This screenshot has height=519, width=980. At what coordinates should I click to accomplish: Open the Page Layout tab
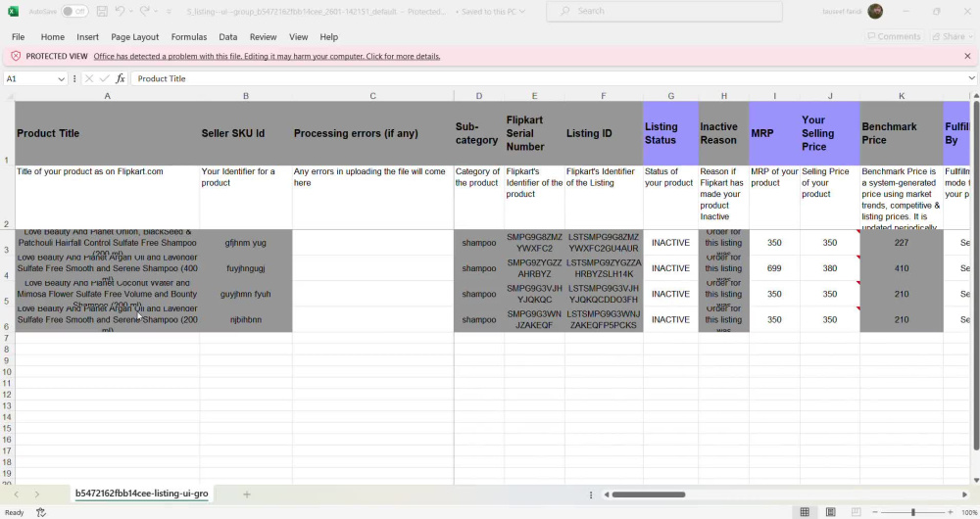point(135,37)
